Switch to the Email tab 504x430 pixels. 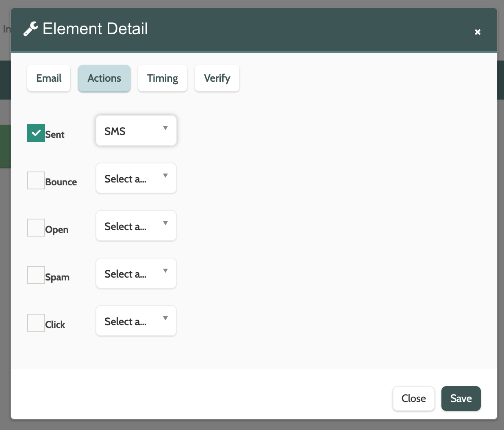[49, 78]
